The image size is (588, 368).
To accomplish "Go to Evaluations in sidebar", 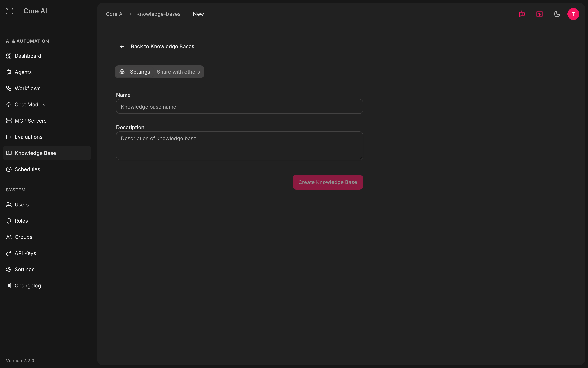I will 47,137.
